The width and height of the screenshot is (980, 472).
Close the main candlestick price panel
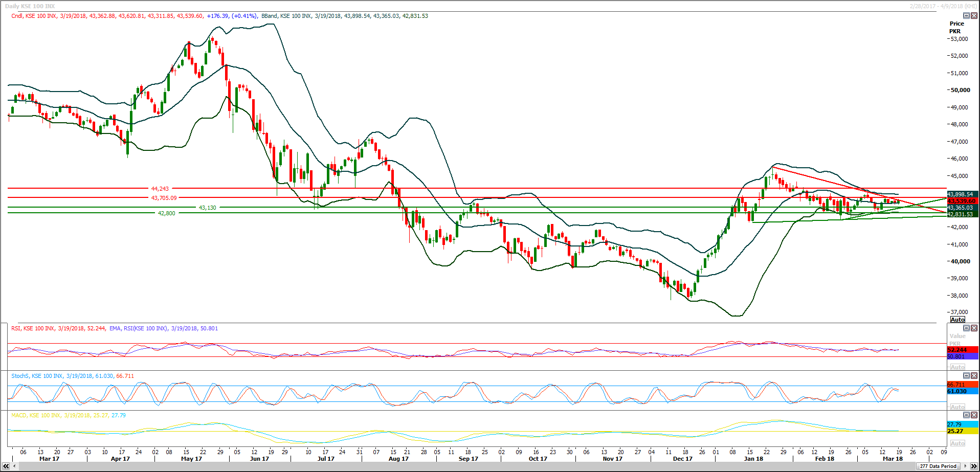pyautogui.click(x=974, y=16)
